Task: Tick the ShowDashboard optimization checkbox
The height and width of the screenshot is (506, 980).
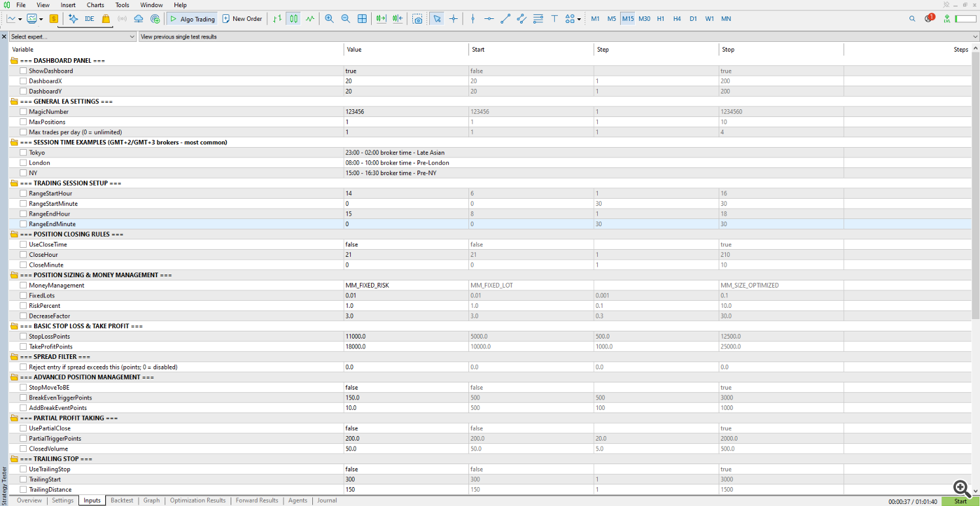Action: [x=23, y=71]
